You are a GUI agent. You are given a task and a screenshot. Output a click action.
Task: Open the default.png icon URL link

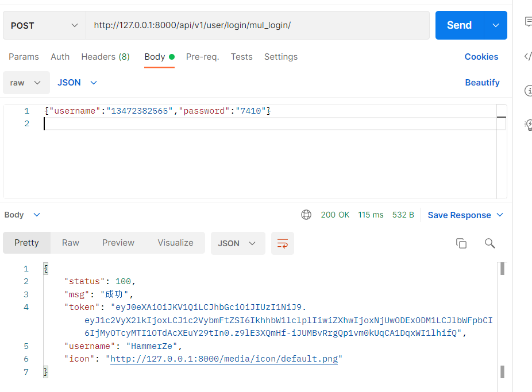click(x=224, y=359)
